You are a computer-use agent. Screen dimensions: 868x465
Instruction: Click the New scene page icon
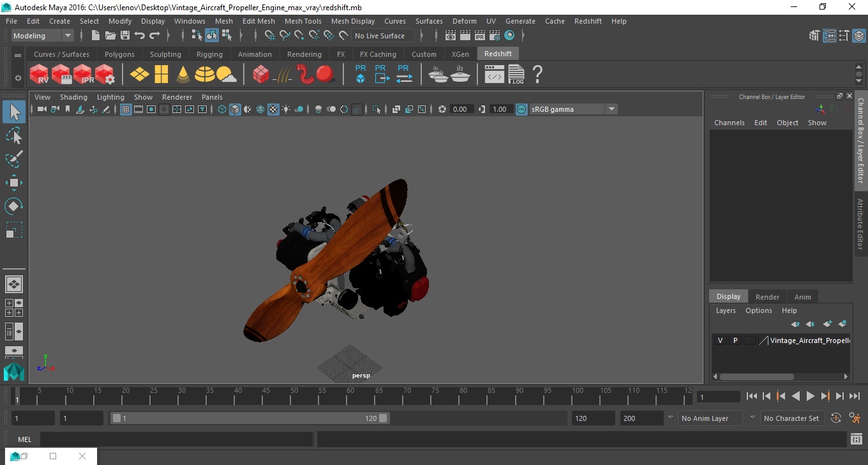tap(96, 36)
